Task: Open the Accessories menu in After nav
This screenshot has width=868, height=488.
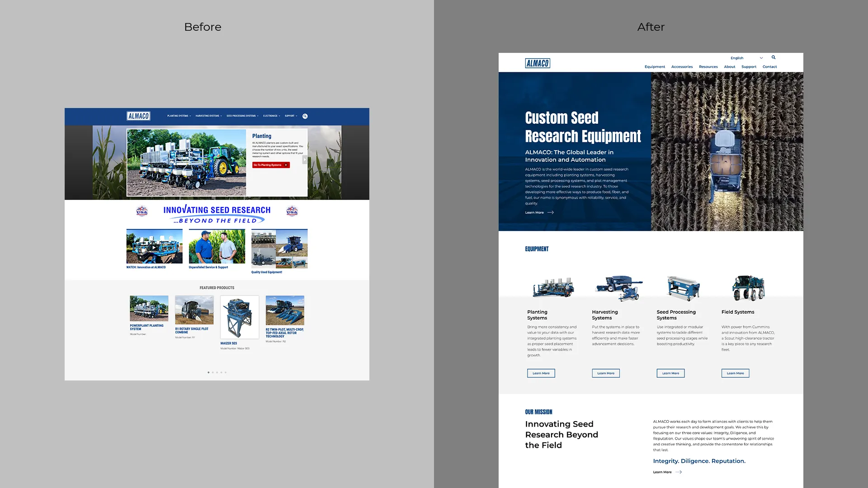Action: click(682, 67)
